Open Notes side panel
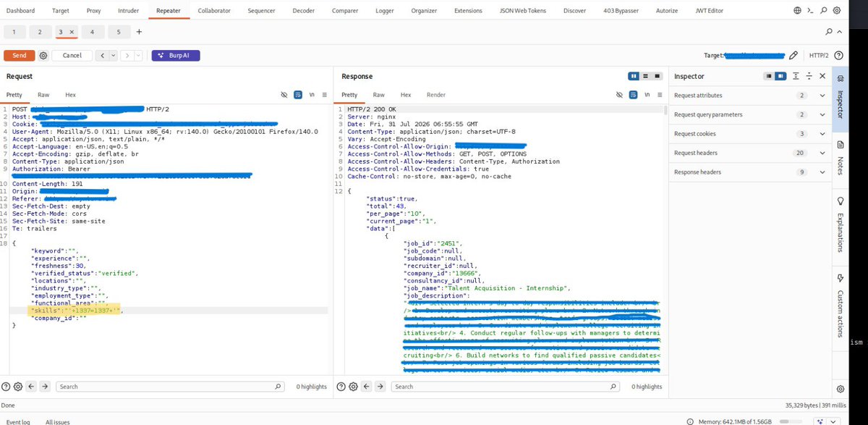The image size is (868, 425). click(x=841, y=162)
